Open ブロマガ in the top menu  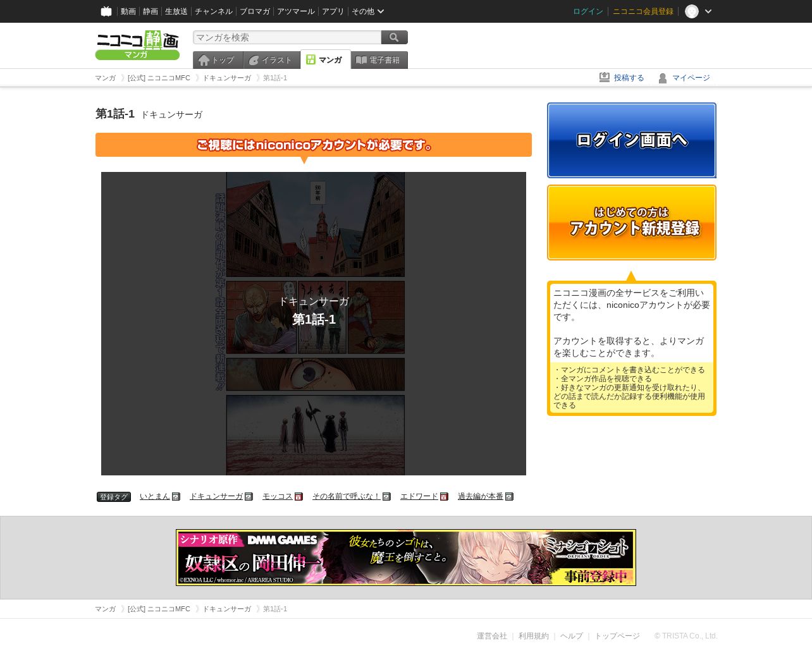255,11
